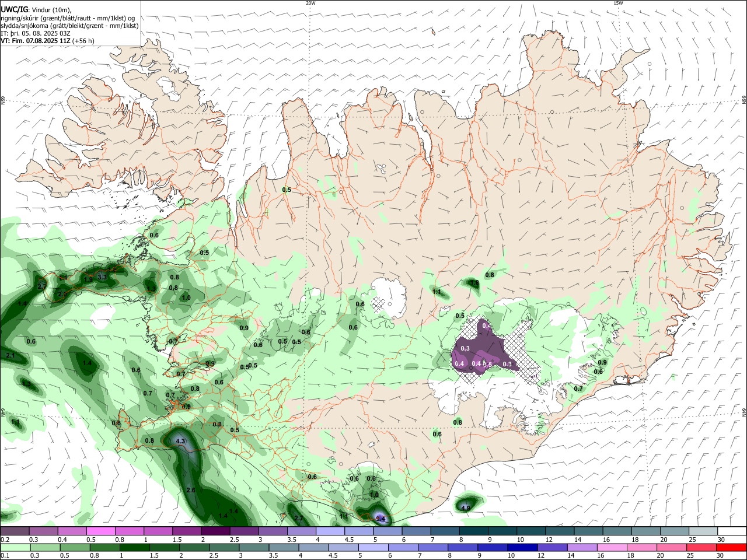Screen dimensions: 747x560
Task: Select the white legend swatch labeled 30
Action: click(732, 531)
